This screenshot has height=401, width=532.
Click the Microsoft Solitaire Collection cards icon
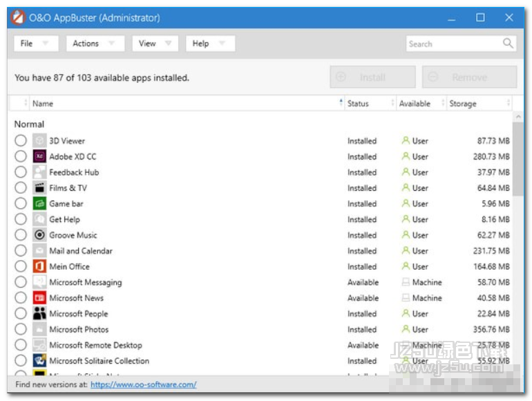[x=39, y=361]
